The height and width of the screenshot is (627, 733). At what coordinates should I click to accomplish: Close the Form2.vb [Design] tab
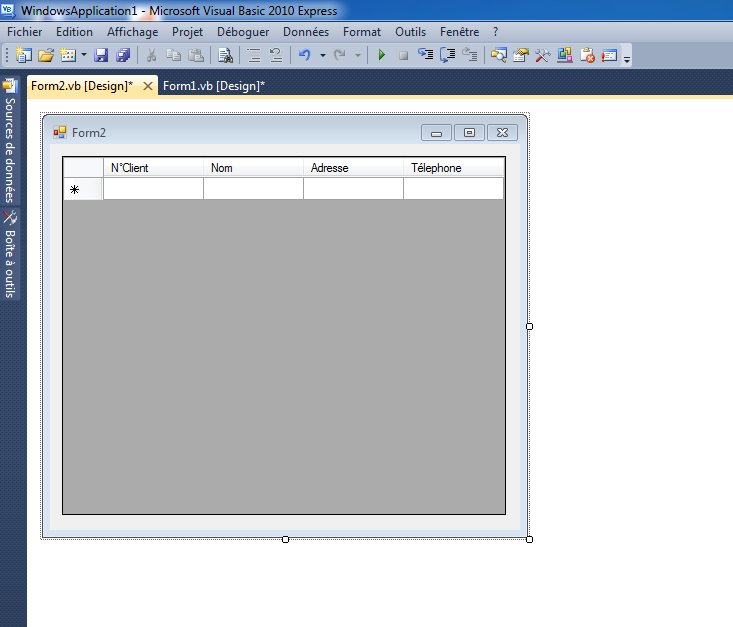148,86
